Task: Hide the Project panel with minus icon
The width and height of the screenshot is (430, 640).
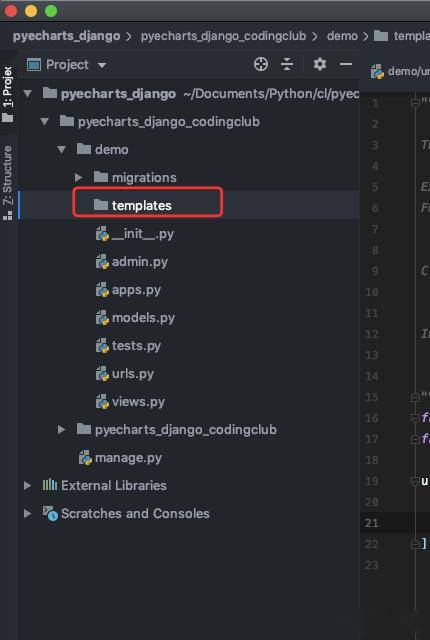Action: tap(346, 64)
